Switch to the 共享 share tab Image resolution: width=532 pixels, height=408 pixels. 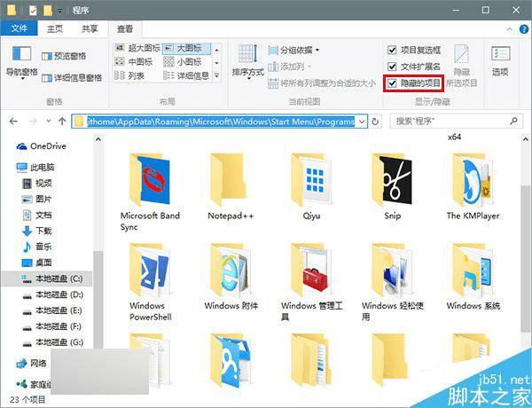[90, 29]
